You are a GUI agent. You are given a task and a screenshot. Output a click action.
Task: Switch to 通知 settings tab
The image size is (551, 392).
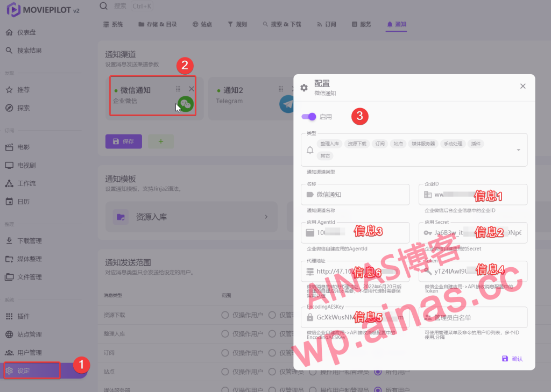pyautogui.click(x=397, y=24)
